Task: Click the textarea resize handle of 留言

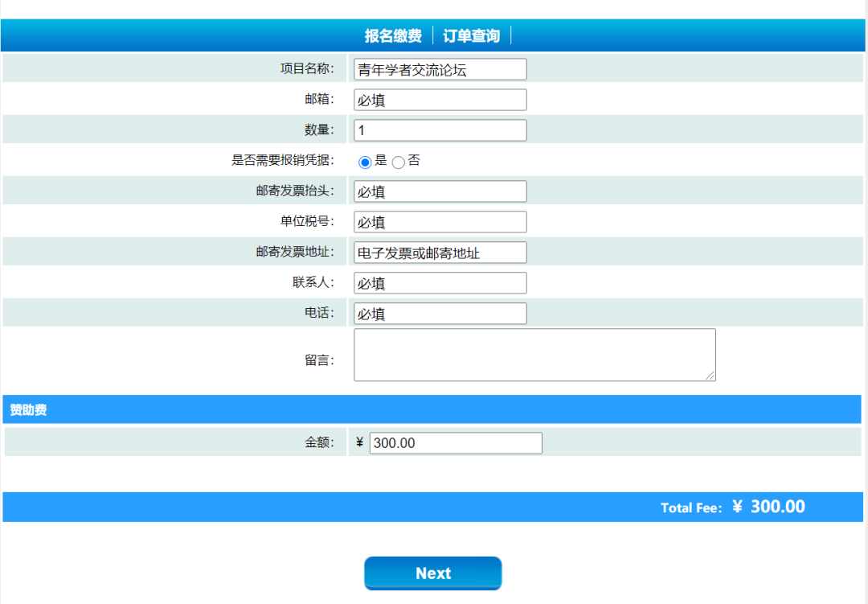Action: pos(712,376)
